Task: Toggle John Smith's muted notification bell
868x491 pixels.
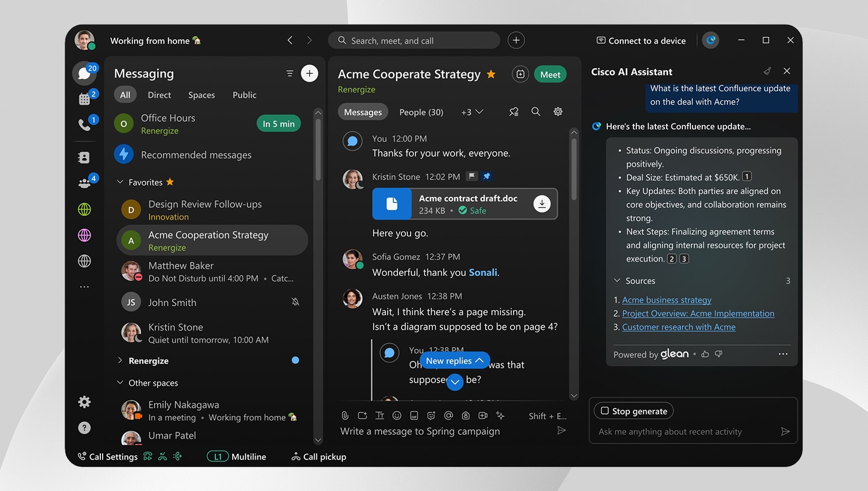Action: point(295,302)
